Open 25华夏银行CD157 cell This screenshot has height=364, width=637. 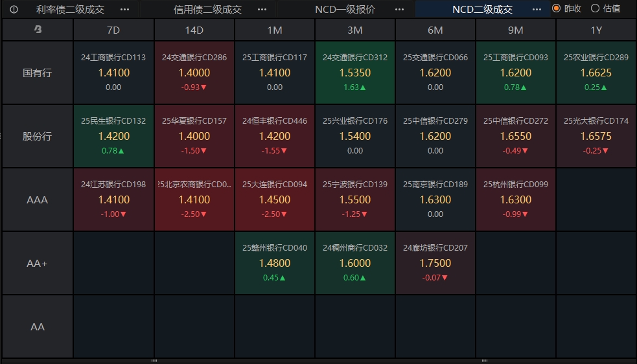coord(194,136)
